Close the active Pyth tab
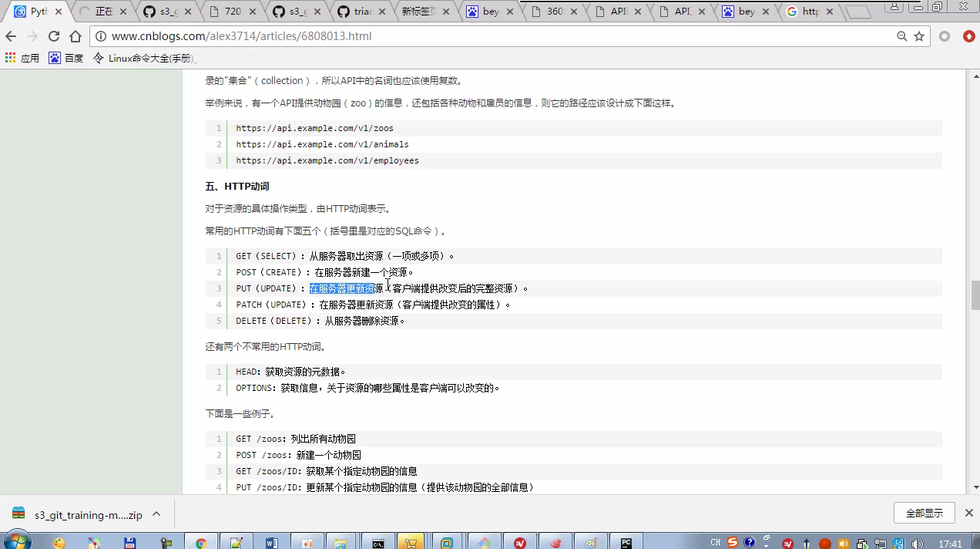 (x=59, y=12)
